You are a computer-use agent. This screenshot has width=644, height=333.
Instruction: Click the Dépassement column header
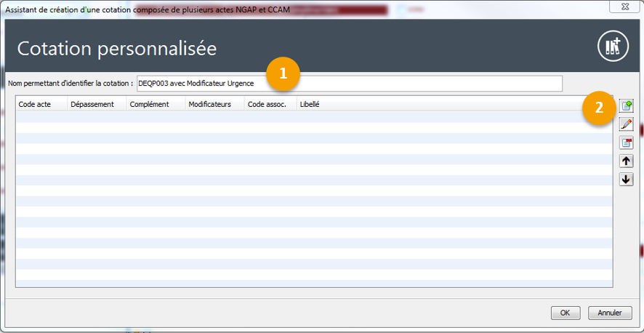(96, 105)
